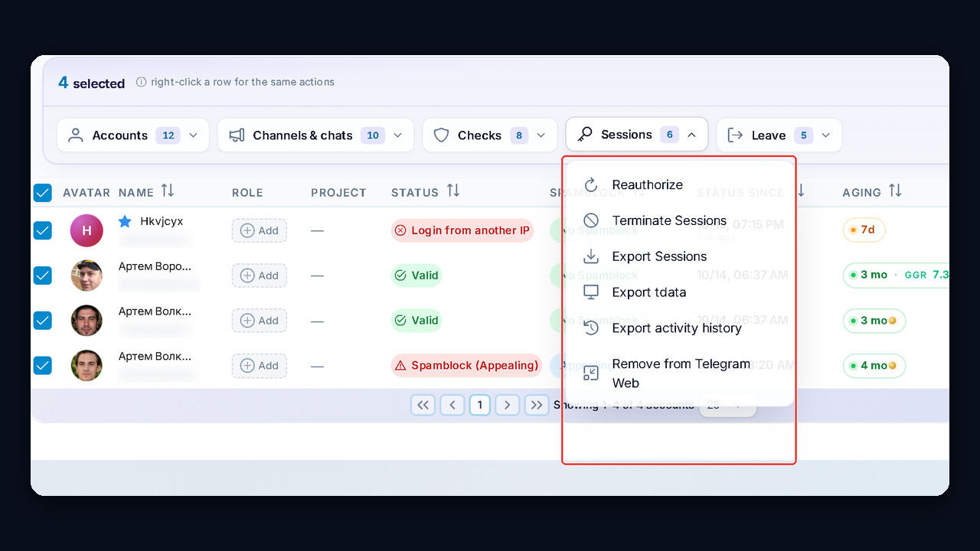Open the Channels & chats dropdown
This screenshot has width=980, height=551.
(315, 135)
